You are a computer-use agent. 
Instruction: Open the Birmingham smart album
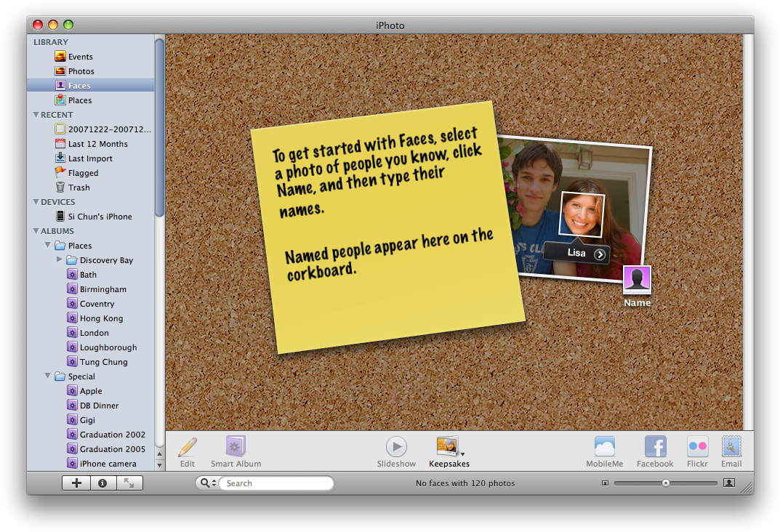91,289
